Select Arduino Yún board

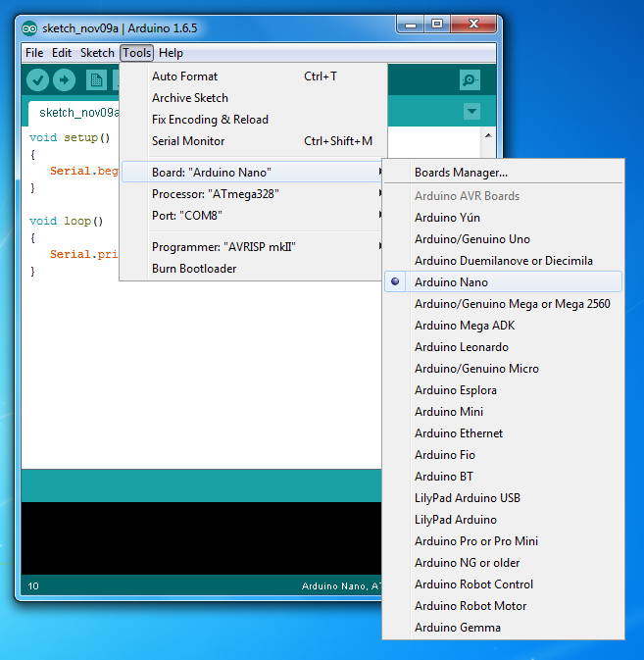pos(503,218)
